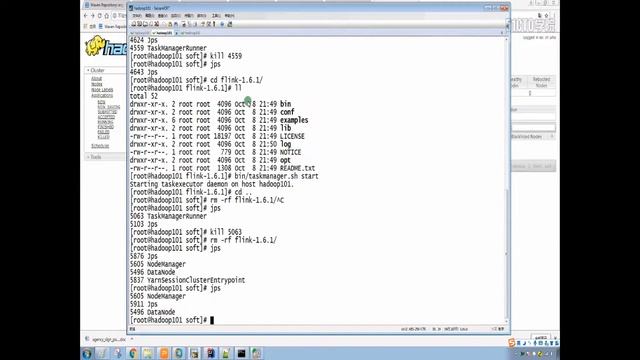
Task: Open the 传输 (Transfer) menu in SecureCRT
Action: point(189,16)
